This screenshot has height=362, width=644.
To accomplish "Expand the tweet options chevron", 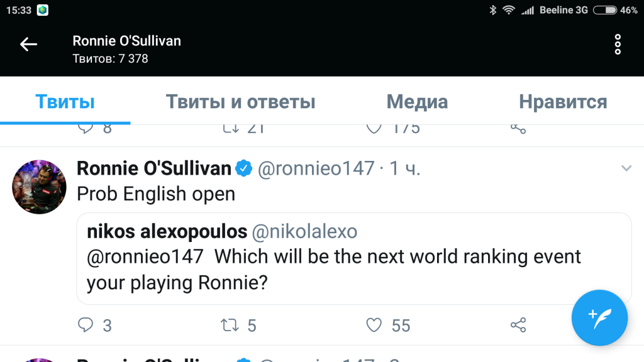I will tap(626, 168).
